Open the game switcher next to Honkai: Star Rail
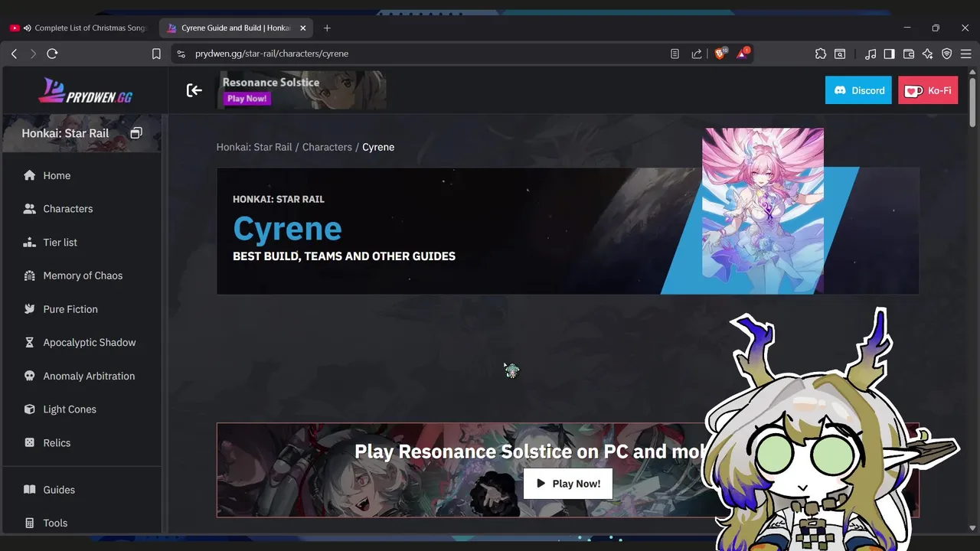This screenshot has width=980, height=551. (x=136, y=133)
